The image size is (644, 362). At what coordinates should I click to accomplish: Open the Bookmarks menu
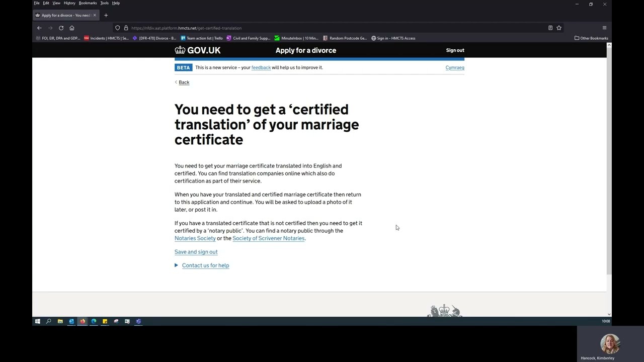[x=88, y=3]
